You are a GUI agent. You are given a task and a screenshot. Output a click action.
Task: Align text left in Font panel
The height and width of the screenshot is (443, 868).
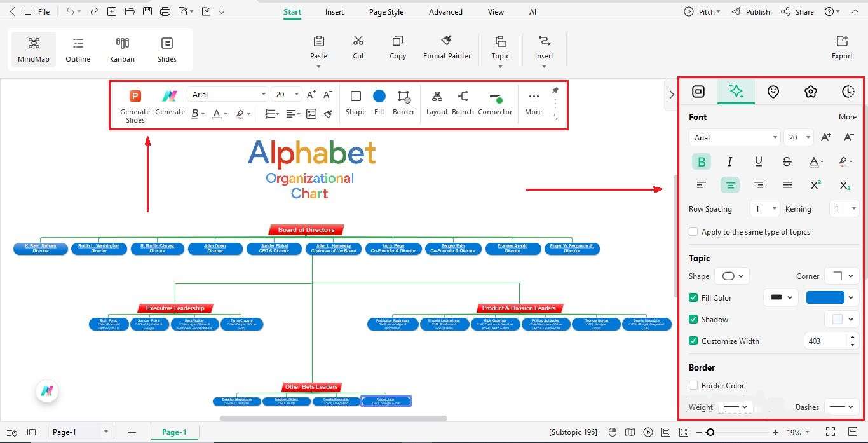coord(702,185)
